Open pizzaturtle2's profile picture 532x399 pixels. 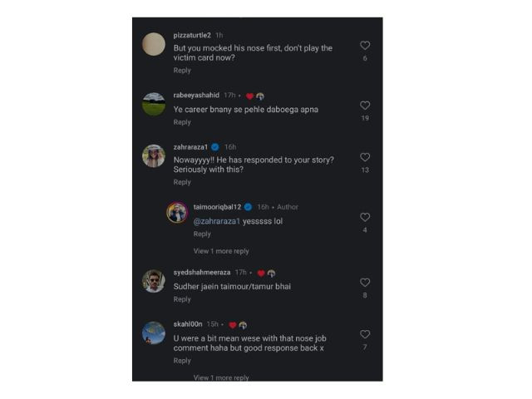click(x=154, y=44)
